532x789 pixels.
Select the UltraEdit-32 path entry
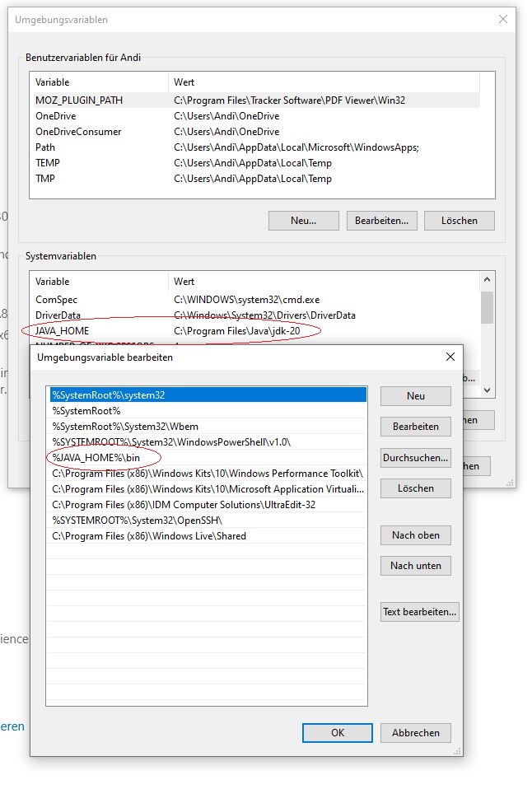coord(184,505)
